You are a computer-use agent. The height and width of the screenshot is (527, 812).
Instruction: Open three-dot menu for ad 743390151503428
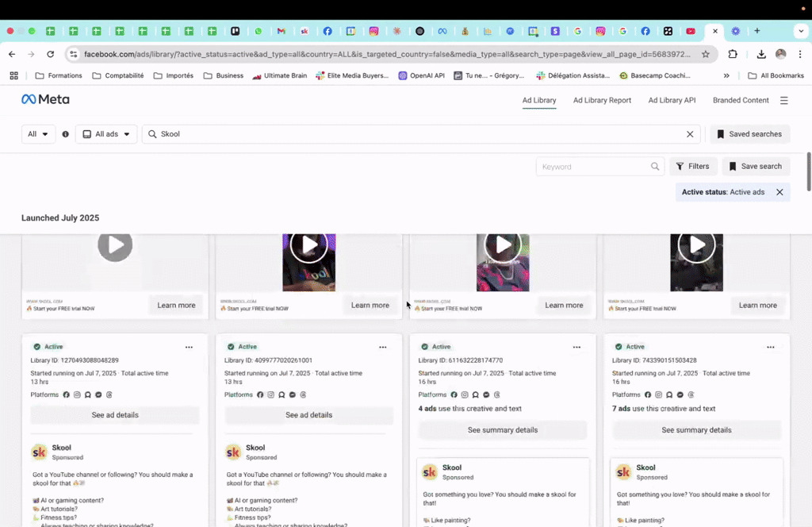(x=771, y=347)
